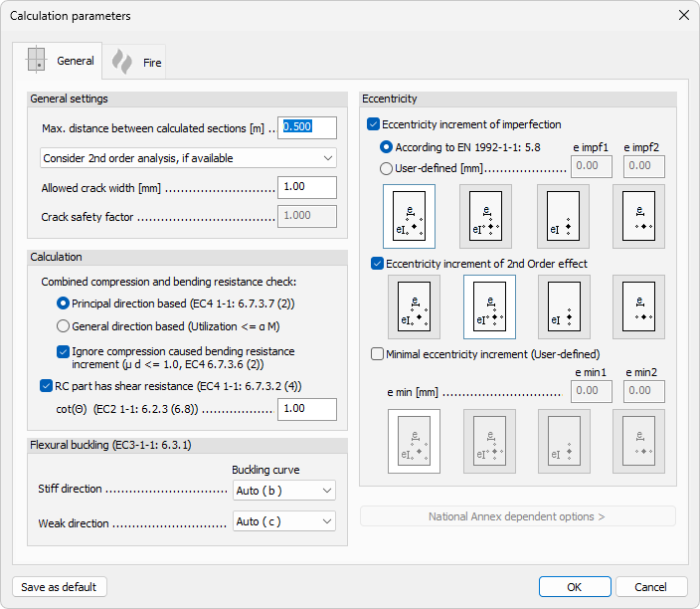
Task: Pick minimal eccentricity icon showing only e
Action: pyautogui.click(x=638, y=441)
